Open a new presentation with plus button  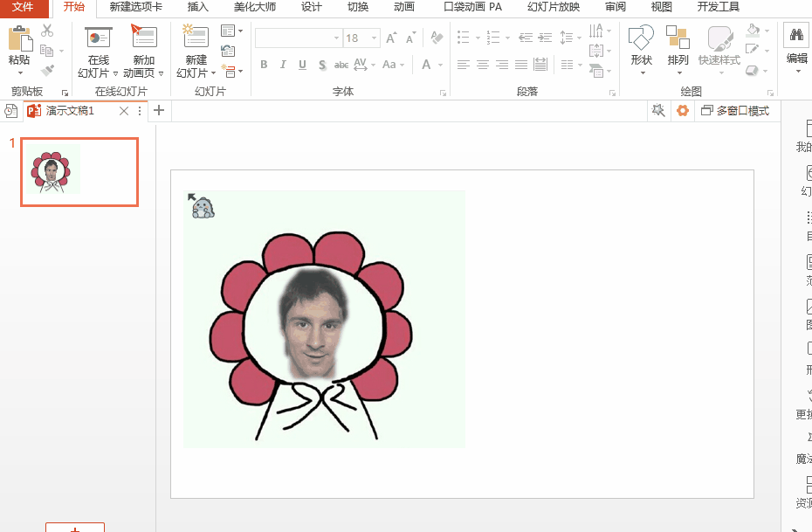pos(157,110)
